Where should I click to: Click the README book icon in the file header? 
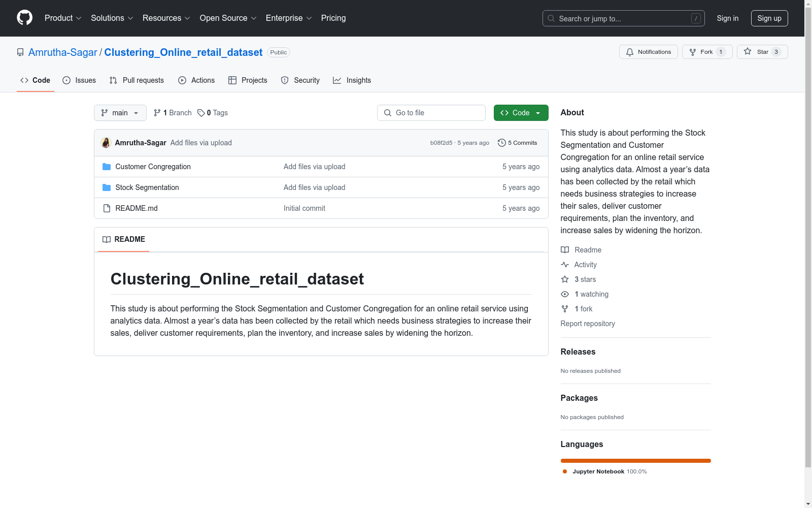tap(107, 239)
